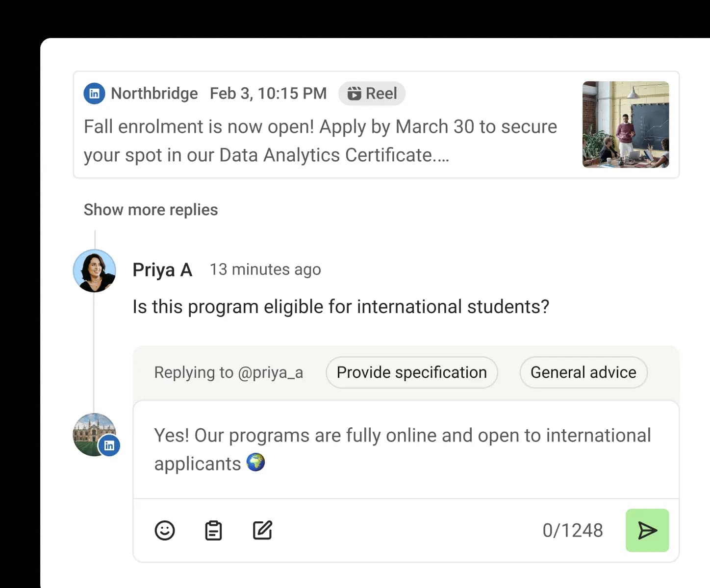
Task: Click the LinkedIn icon next to Northbridge
Action: [x=94, y=93]
